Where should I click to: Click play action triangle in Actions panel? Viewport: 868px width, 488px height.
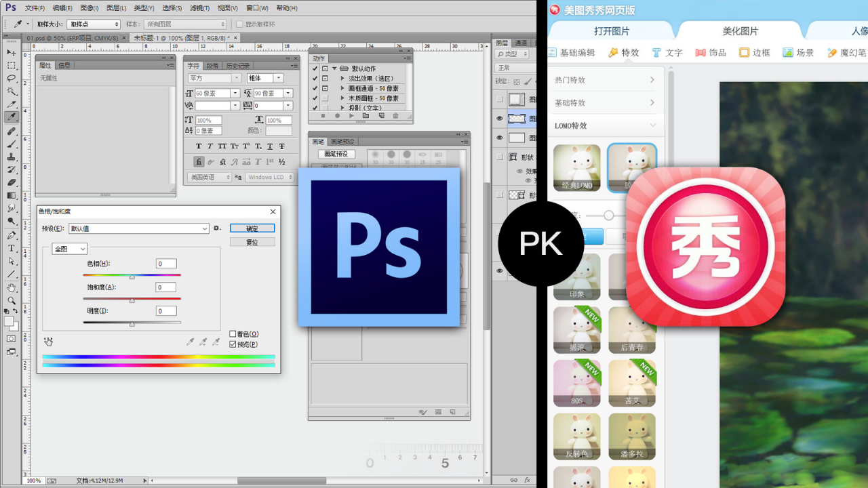tap(351, 116)
